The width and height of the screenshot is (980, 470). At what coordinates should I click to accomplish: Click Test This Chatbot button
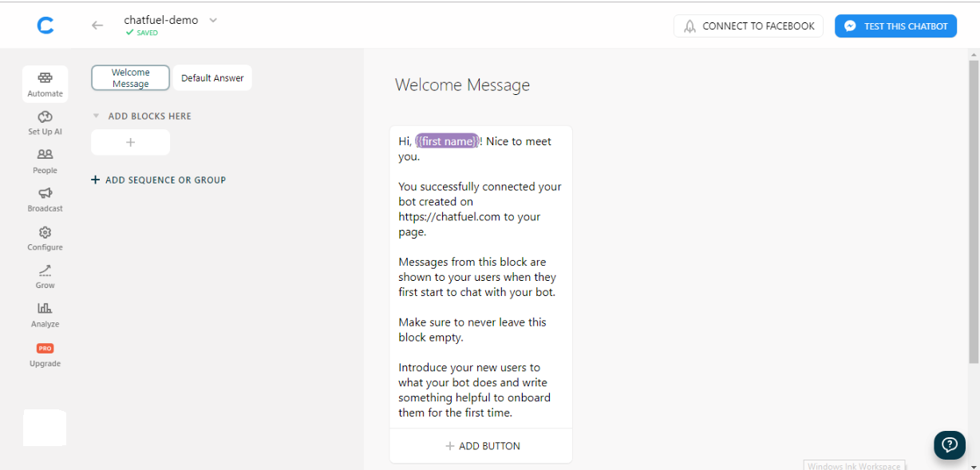point(895,26)
